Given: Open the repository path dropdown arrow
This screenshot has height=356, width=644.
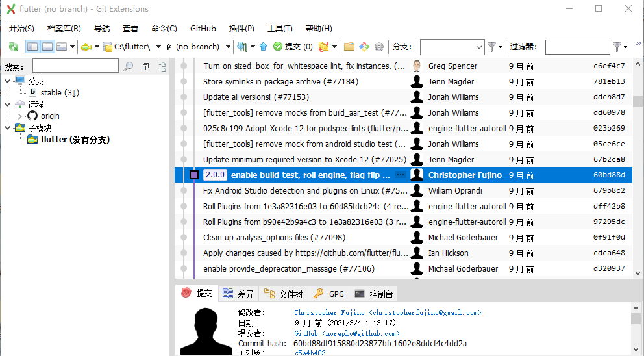Looking at the screenshot, I should [158, 47].
